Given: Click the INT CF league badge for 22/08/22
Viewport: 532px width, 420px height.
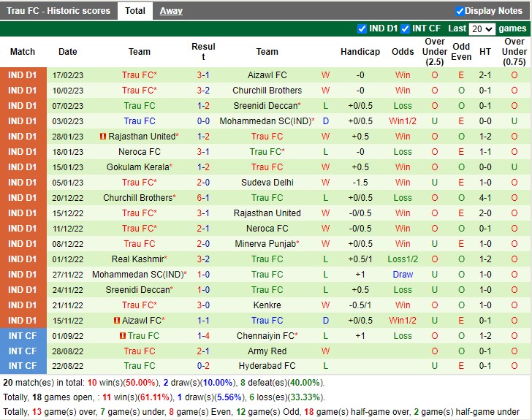Looking at the screenshot, I should click(22, 367).
